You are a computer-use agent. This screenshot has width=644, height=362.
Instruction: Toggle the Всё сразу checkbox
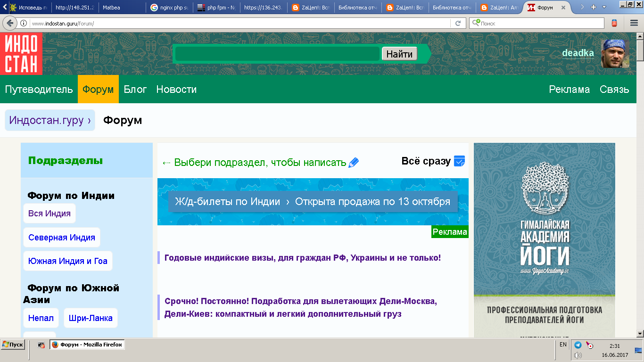tap(459, 161)
